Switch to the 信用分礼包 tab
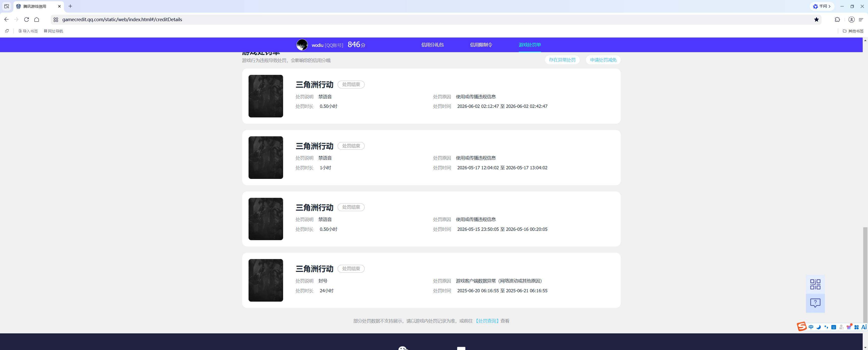868x350 pixels. [432, 45]
